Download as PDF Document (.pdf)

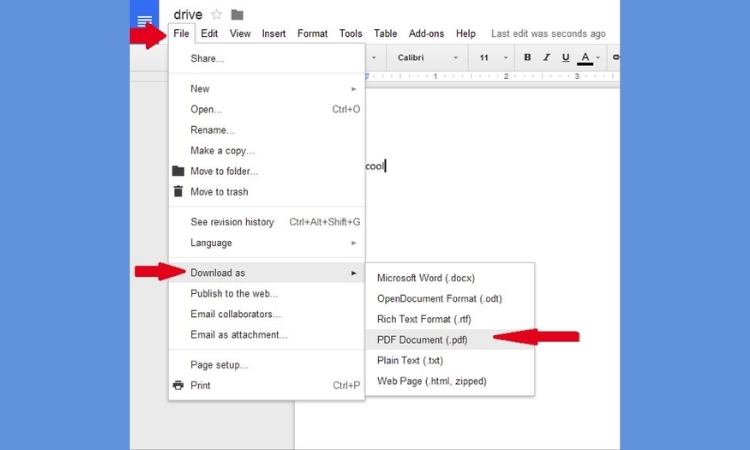click(x=450, y=340)
